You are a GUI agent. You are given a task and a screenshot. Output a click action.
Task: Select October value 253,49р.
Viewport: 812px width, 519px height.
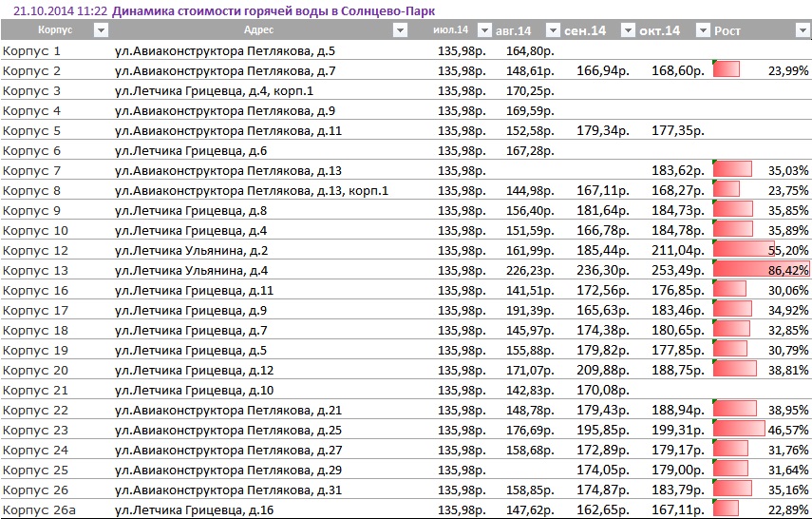point(678,270)
